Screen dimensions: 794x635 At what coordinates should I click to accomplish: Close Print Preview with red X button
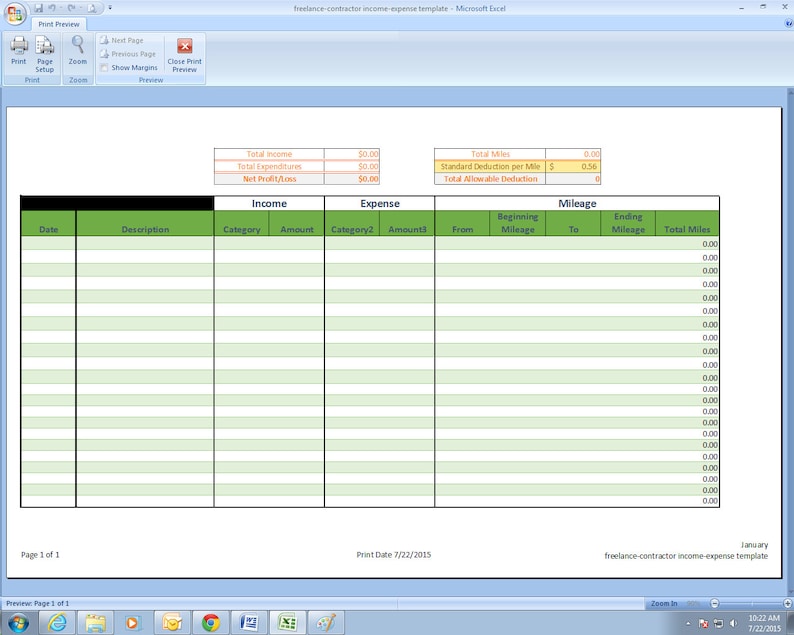[184, 54]
